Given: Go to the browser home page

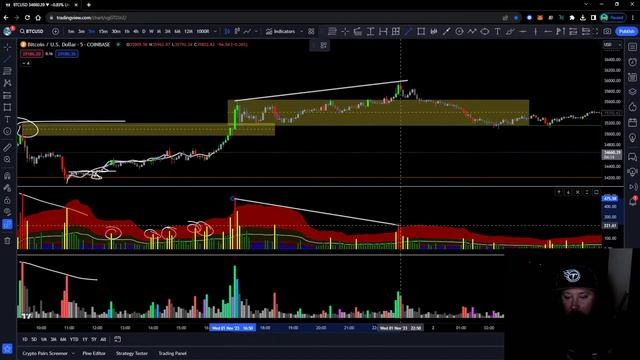Looking at the screenshot, I should 38,18.
